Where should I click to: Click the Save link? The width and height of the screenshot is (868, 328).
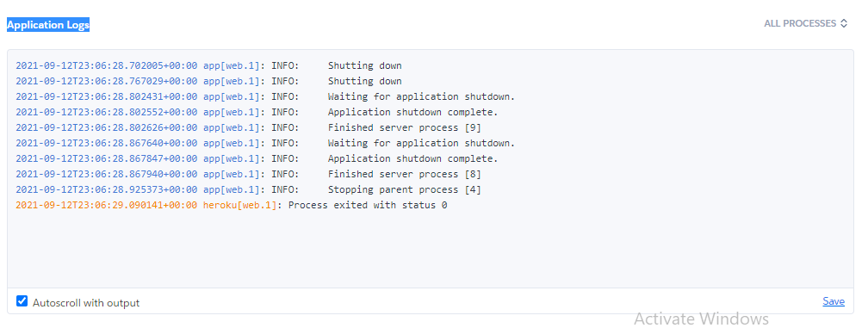pyautogui.click(x=834, y=301)
